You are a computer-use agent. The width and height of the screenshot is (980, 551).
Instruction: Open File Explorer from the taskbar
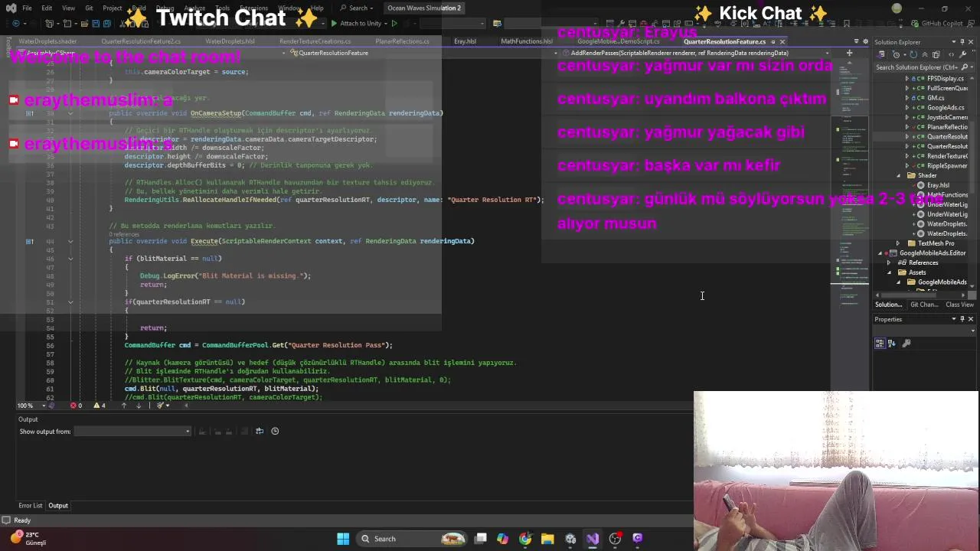(x=547, y=539)
